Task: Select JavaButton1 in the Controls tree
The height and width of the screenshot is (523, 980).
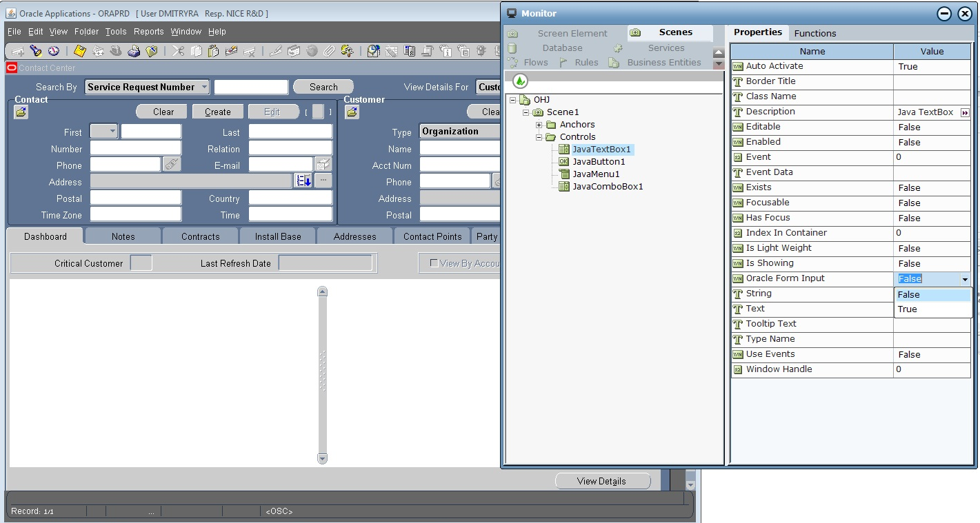Action: pyautogui.click(x=599, y=162)
